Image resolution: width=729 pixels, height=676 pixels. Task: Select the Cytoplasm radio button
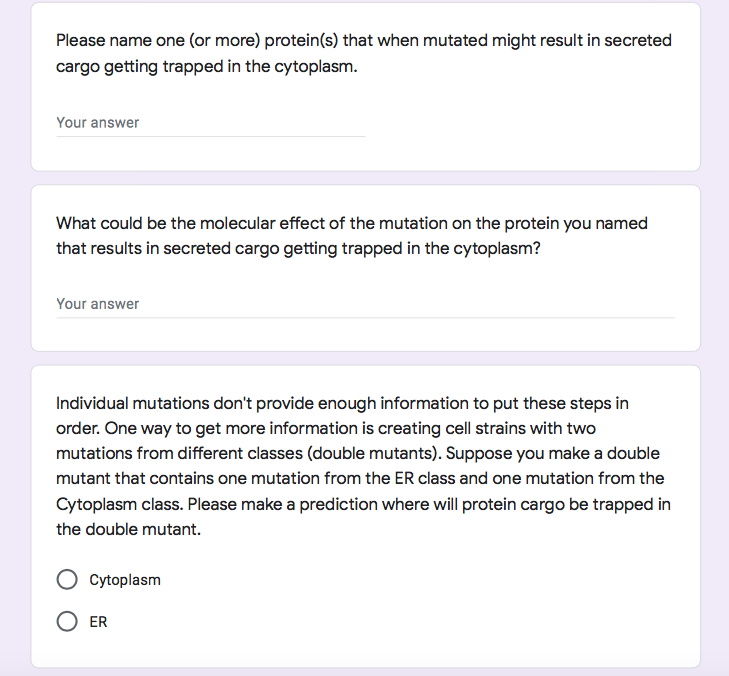coord(67,579)
